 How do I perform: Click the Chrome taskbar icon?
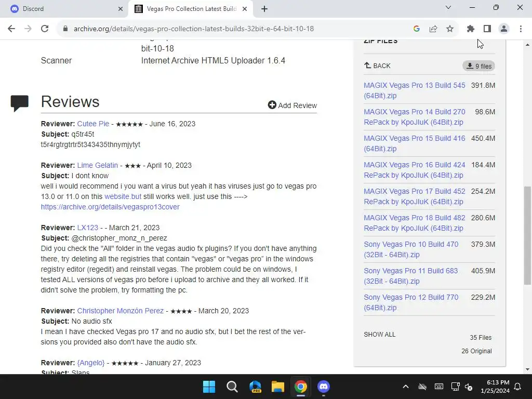coord(301,387)
